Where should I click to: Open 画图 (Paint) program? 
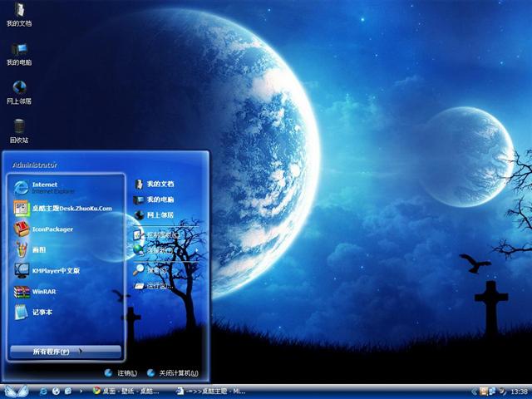click(37, 249)
